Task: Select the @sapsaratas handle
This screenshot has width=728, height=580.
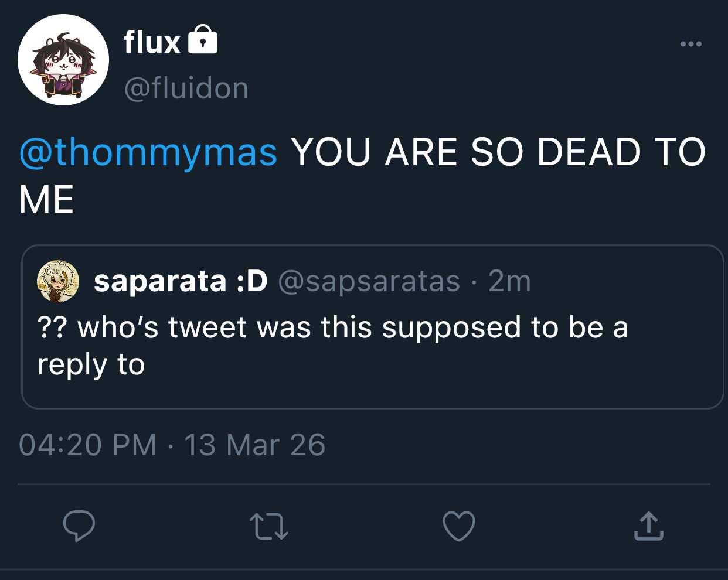Action: point(369,281)
